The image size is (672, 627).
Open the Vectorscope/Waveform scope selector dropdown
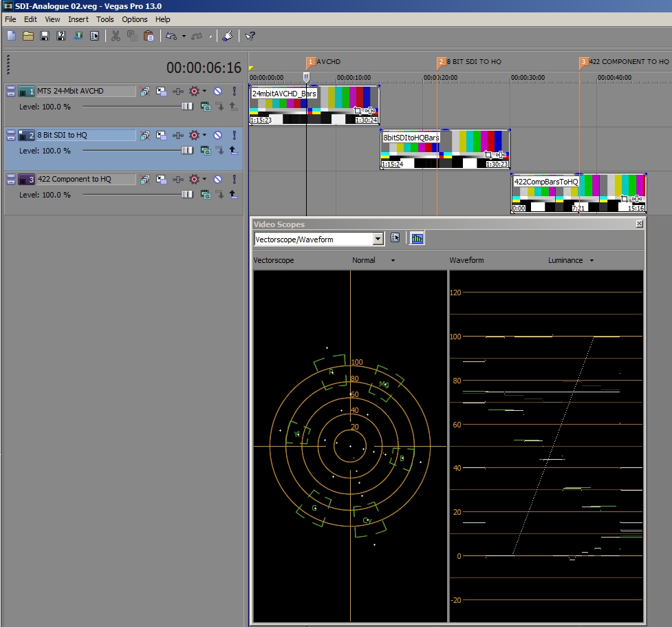point(378,239)
